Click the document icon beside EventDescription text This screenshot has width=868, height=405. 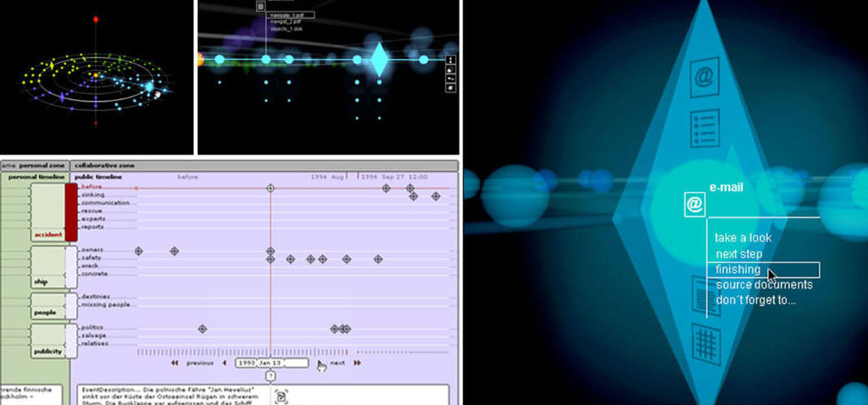[x=281, y=396]
